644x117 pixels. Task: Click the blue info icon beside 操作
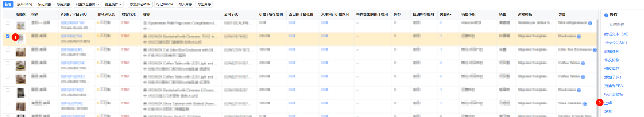(x=606, y=15)
